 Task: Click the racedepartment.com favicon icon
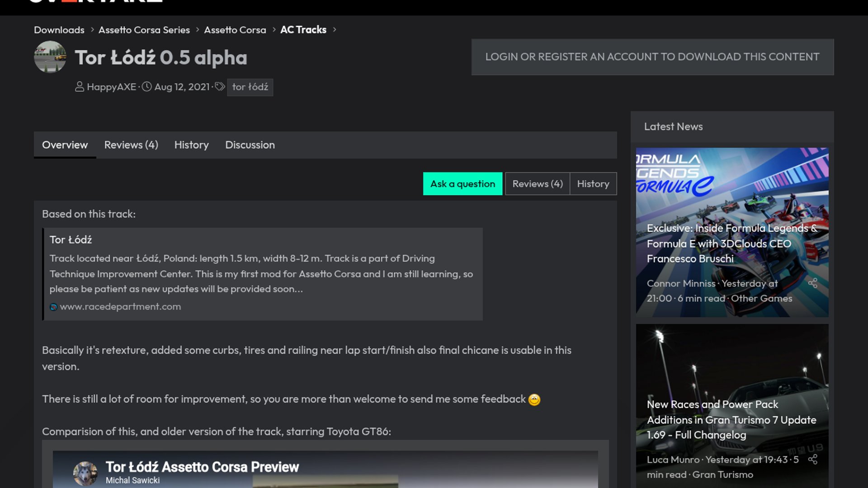coord(53,307)
